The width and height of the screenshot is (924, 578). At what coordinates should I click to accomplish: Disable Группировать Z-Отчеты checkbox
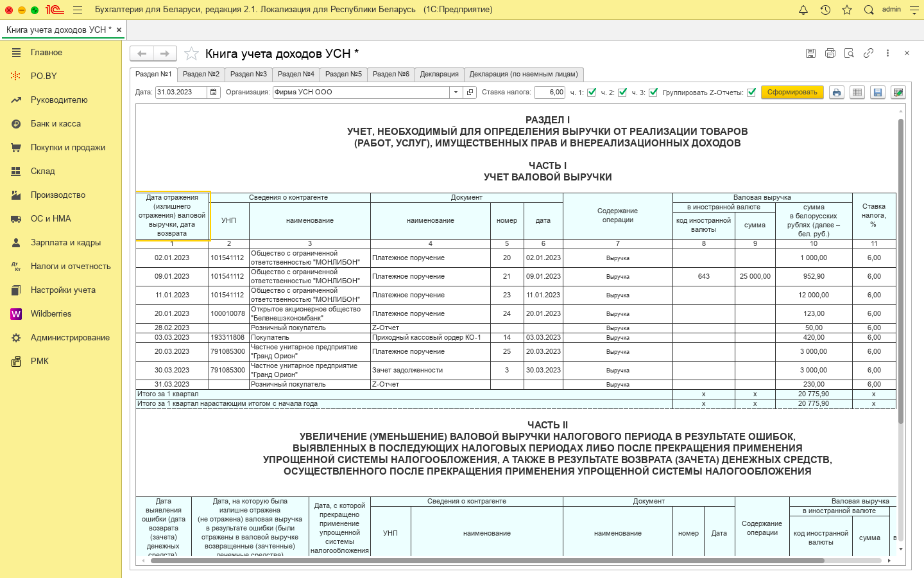[751, 92]
